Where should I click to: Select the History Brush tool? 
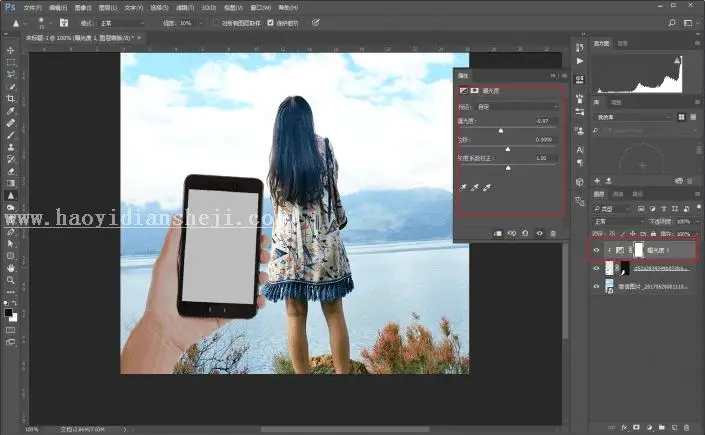point(10,159)
